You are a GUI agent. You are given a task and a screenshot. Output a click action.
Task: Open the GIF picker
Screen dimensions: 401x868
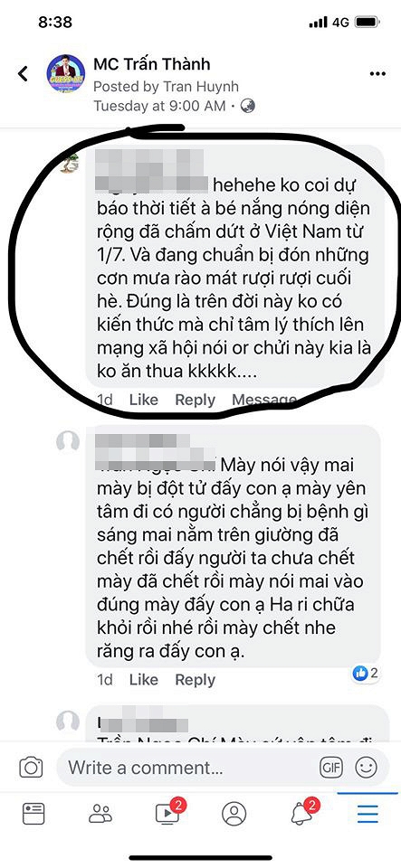coord(331,768)
